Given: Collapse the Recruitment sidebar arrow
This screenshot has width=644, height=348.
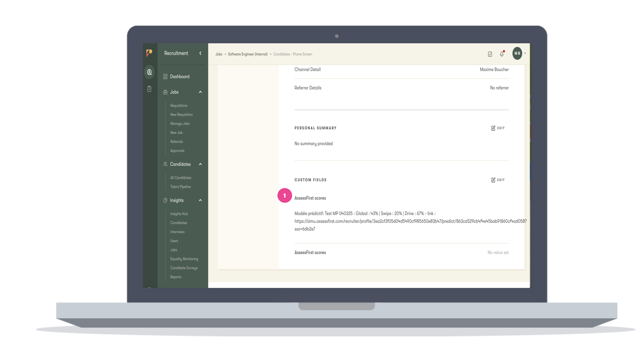Looking at the screenshot, I should (x=200, y=53).
